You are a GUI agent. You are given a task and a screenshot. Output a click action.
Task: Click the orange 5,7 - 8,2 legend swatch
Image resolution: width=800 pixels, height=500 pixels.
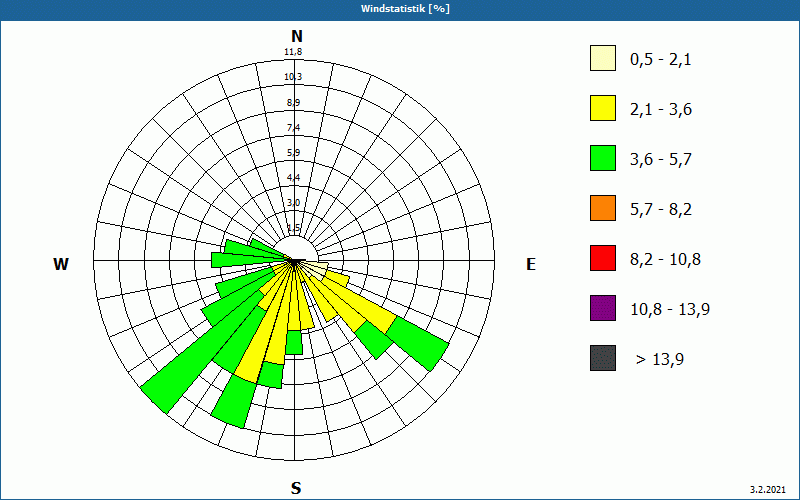pyautogui.click(x=603, y=208)
